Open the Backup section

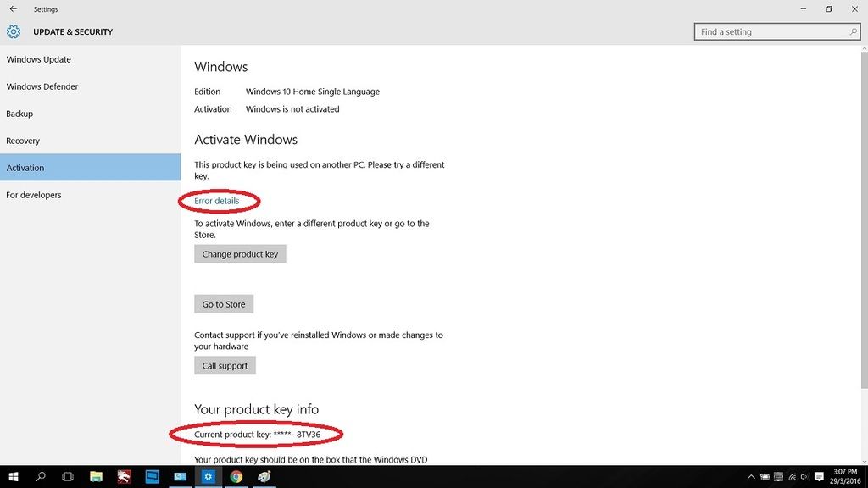(x=19, y=114)
